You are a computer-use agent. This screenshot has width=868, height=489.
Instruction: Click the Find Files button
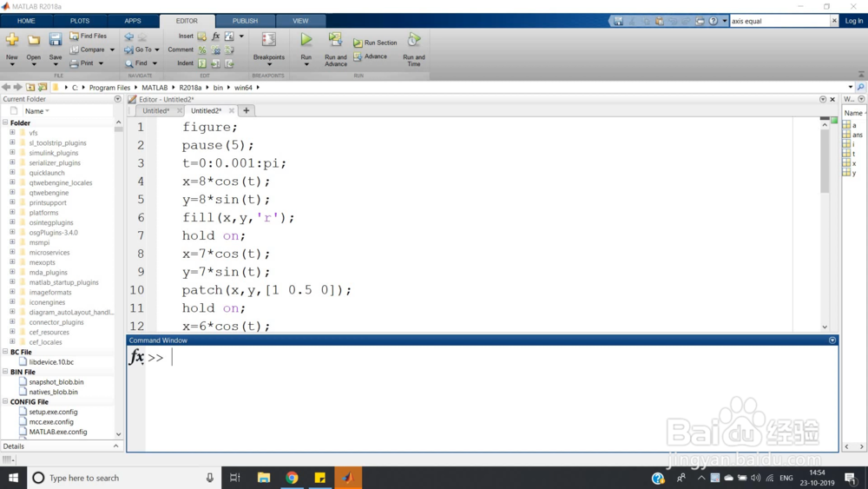point(88,36)
